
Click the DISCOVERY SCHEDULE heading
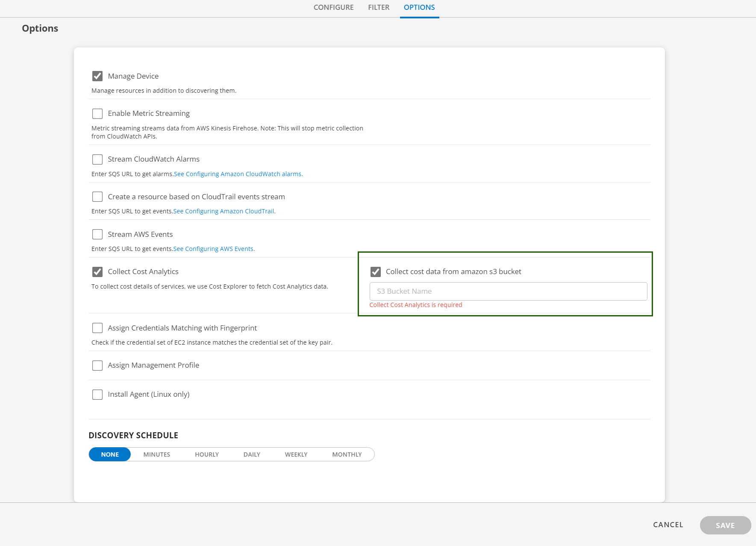(133, 435)
